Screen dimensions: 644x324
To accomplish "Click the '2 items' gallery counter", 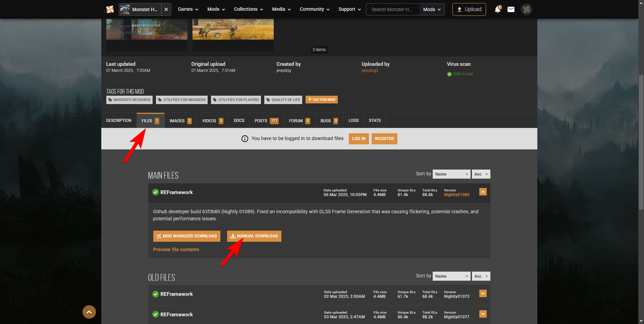I will 319,50.
